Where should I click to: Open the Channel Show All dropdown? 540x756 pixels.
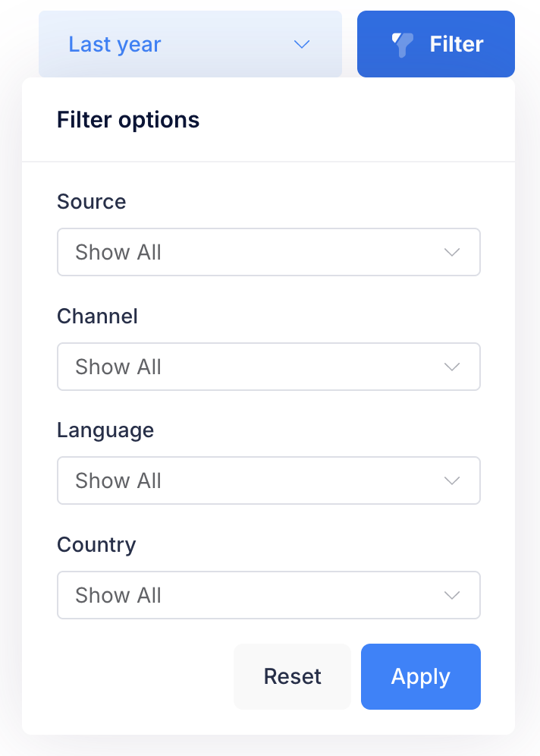point(268,367)
